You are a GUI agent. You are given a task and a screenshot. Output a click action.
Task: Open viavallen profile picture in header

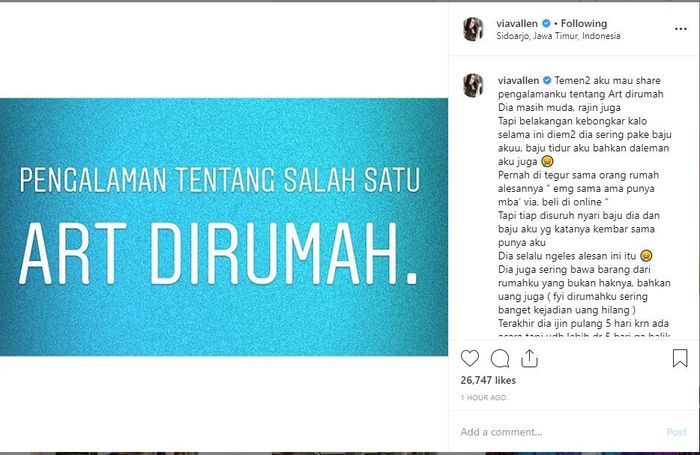point(473,29)
